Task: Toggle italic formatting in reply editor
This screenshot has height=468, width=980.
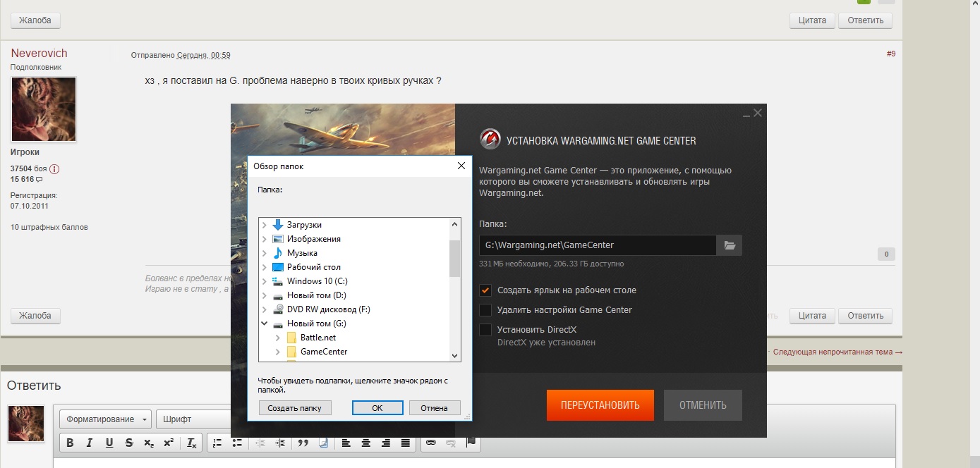Action: click(90, 443)
